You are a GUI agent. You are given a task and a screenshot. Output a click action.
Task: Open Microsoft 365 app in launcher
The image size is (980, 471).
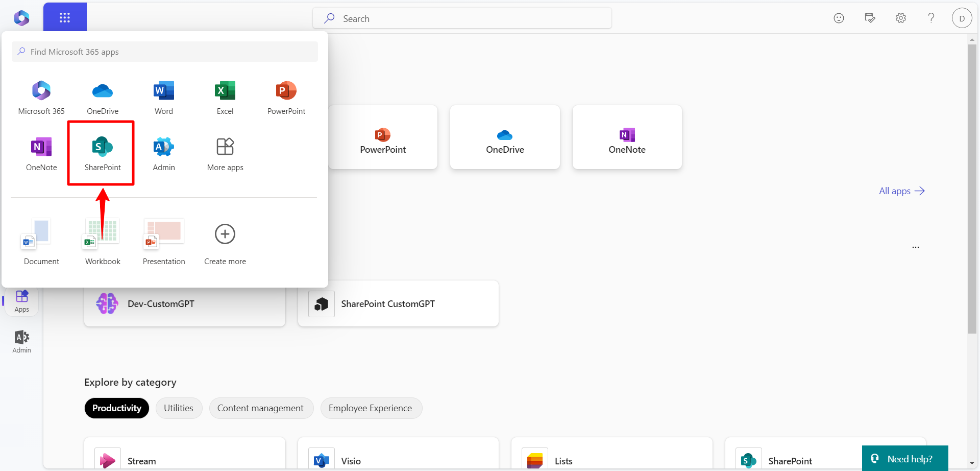pos(41,98)
